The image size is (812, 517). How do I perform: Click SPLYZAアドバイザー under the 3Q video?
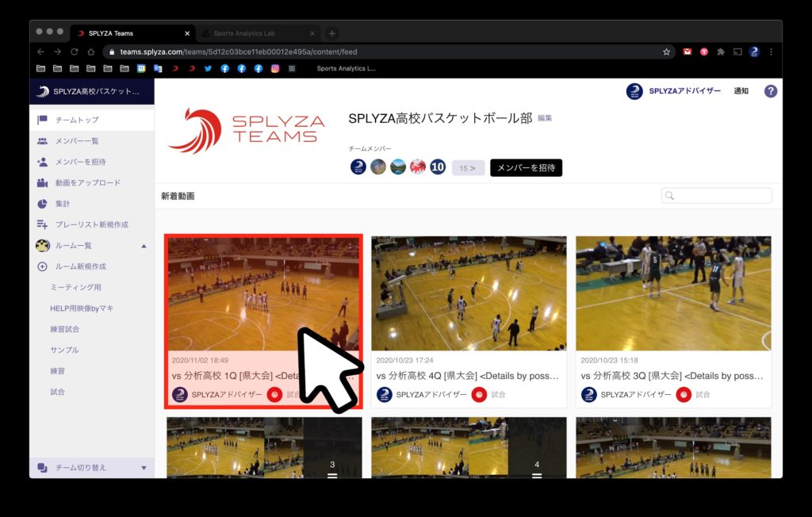[x=636, y=394]
